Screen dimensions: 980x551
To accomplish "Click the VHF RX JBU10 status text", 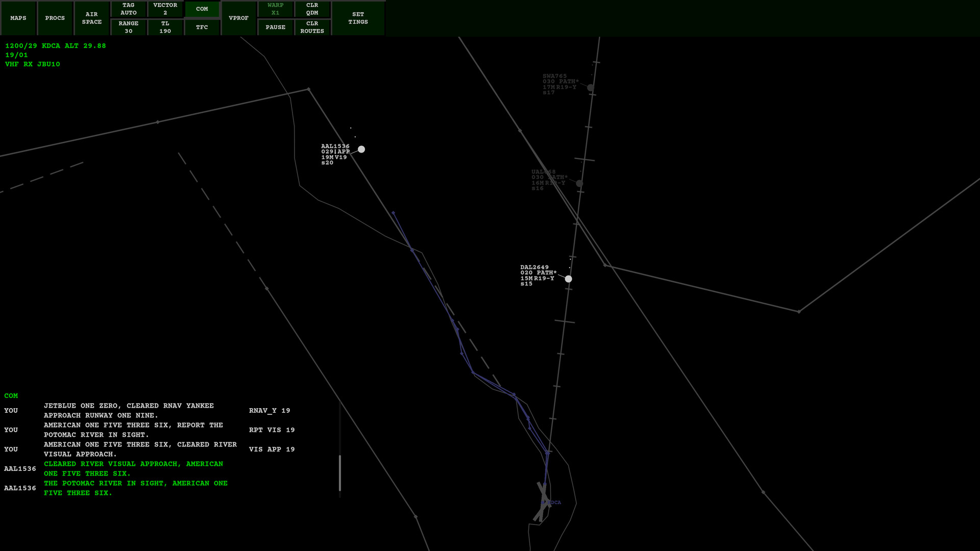I will click(33, 64).
